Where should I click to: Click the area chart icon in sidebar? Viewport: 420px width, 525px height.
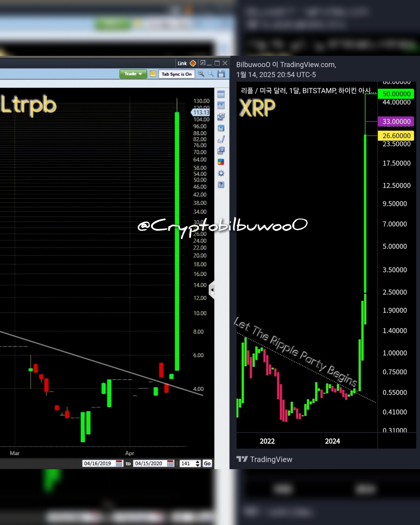(x=221, y=105)
